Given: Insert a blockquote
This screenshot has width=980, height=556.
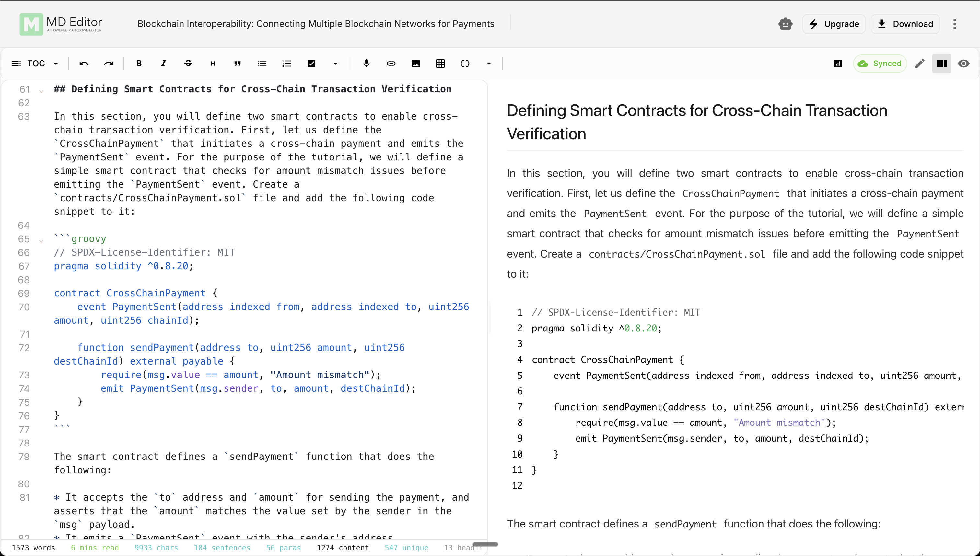Looking at the screenshot, I should click(x=238, y=64).
